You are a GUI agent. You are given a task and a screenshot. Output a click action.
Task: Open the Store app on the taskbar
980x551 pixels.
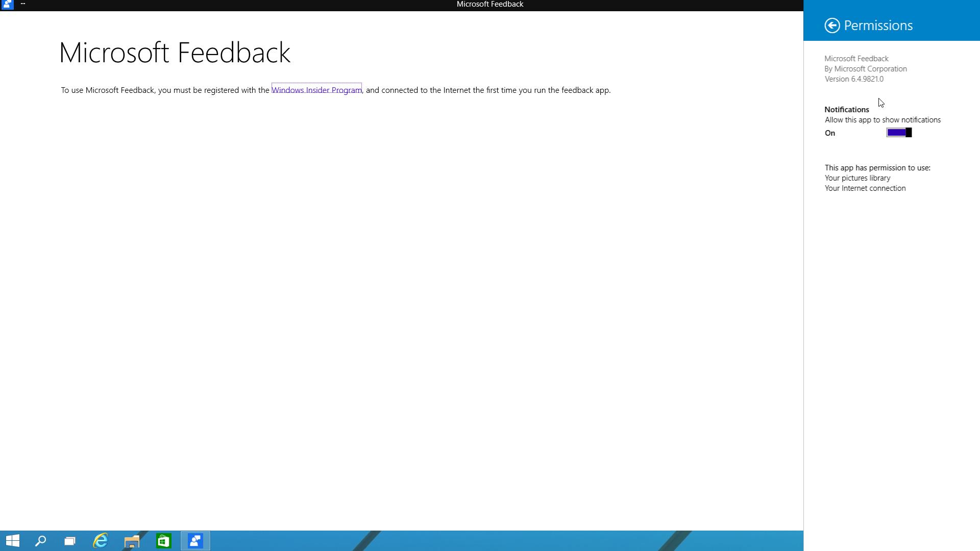pos(163,541)
